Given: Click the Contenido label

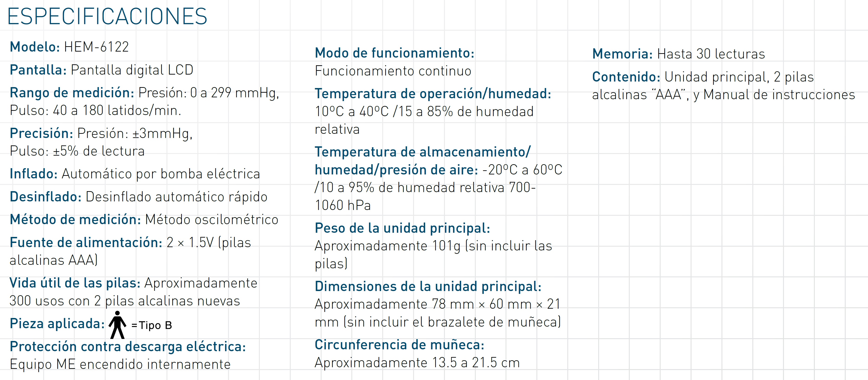Looking at the screenshot, I should click(x=626, y=77).
